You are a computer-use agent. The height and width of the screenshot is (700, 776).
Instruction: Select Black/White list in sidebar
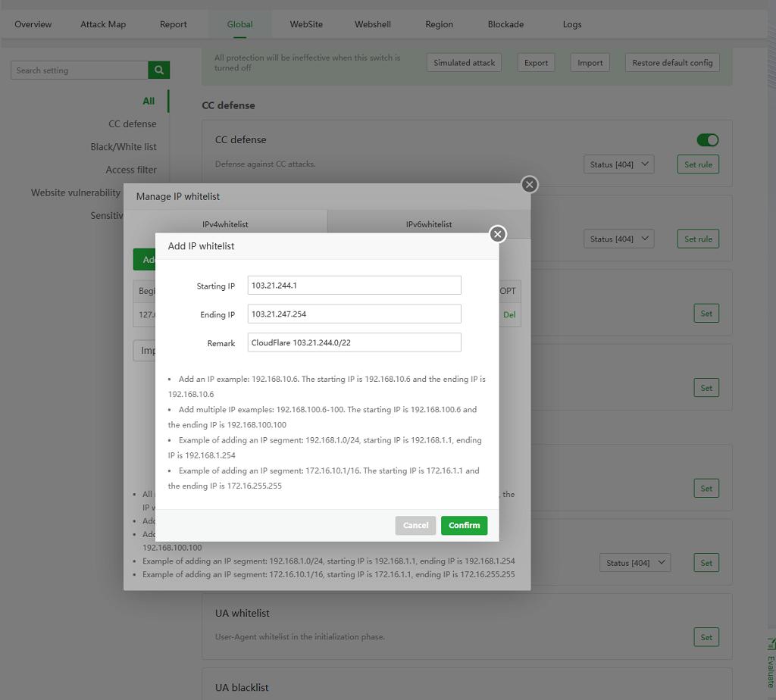coord(124,147)
